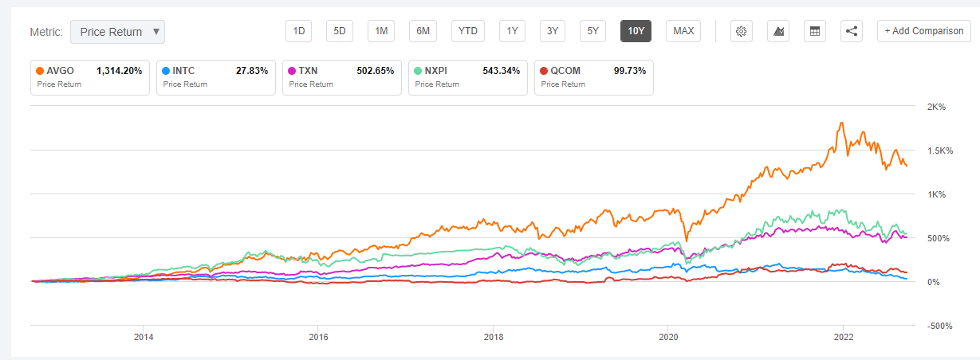980x360 pixels.
Task: Click the 1K% y-axis label
Action: [x=935, y=194]
